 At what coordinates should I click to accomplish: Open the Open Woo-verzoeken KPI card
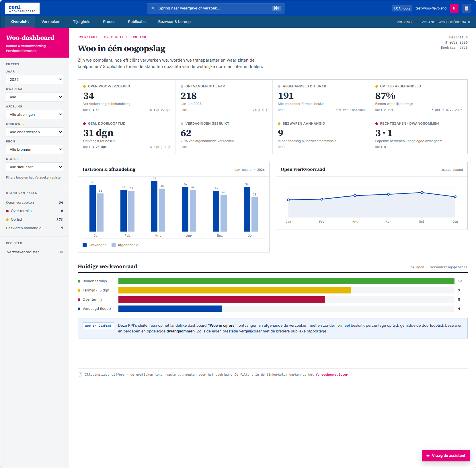coord(126,98)
